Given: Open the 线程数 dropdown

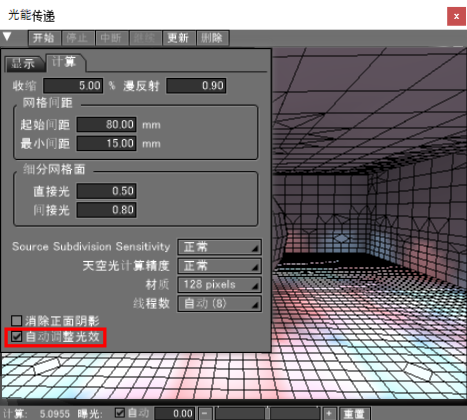Looking at the screenshot, I should click(x=219, y=304).
